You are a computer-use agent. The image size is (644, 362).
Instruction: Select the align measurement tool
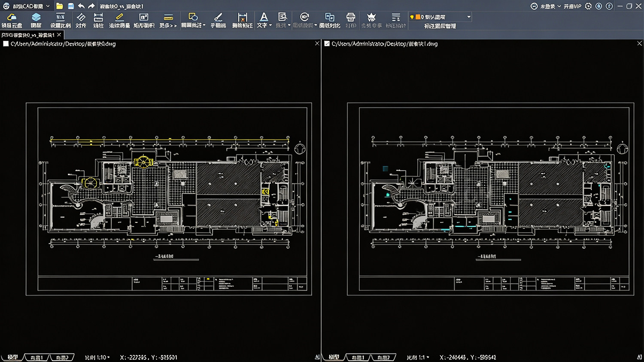(x=81, y=20)
